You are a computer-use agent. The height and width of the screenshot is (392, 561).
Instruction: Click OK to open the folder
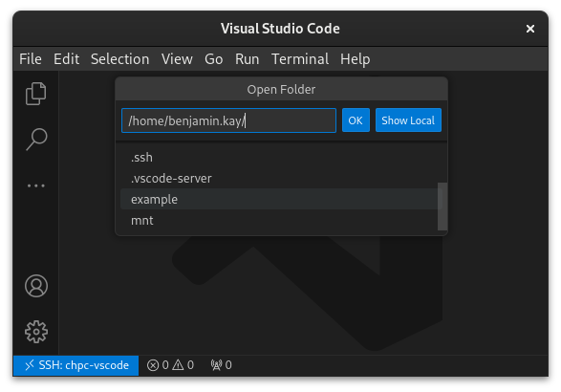[356, 120]
